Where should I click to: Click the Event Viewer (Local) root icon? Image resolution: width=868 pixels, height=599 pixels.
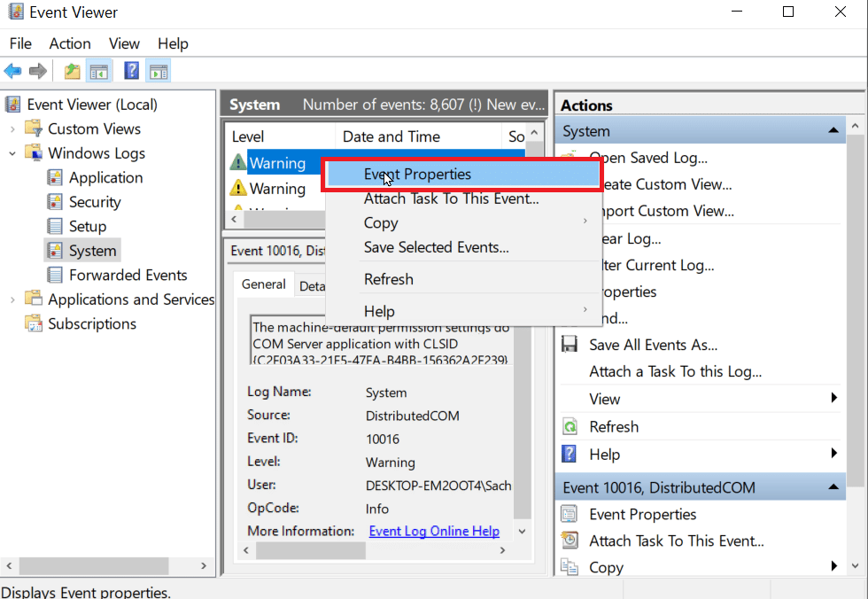coord(13,104)
